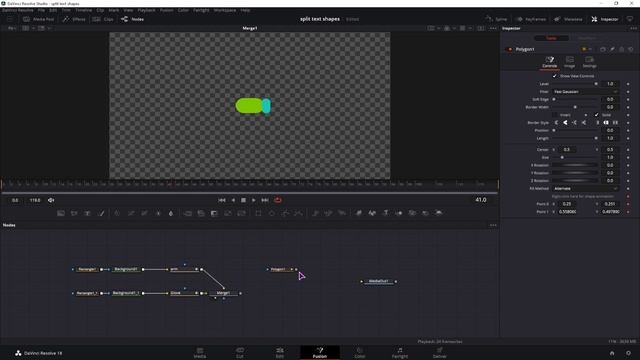Play reverse
The width and height of the screenshot is (640, 360).
pyautogui.click(x=233, y=200)
